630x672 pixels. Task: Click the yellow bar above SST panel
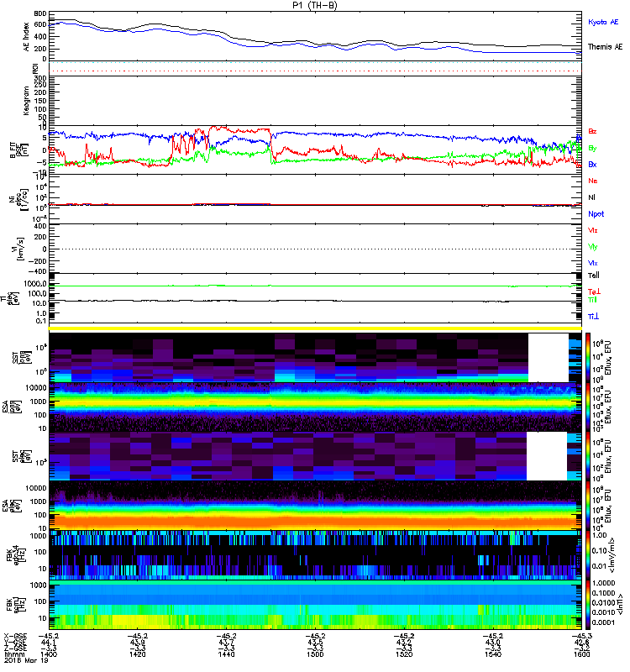[315, 328]
